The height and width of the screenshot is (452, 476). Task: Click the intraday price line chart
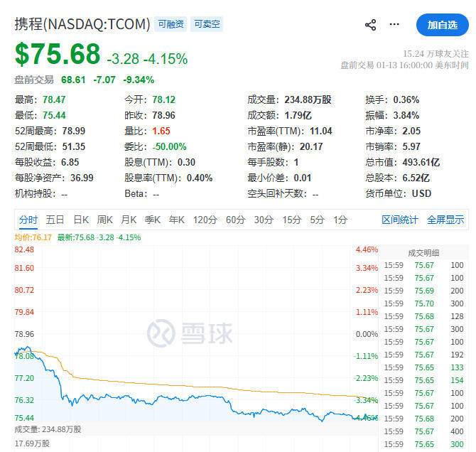click(x=196, y=333)
